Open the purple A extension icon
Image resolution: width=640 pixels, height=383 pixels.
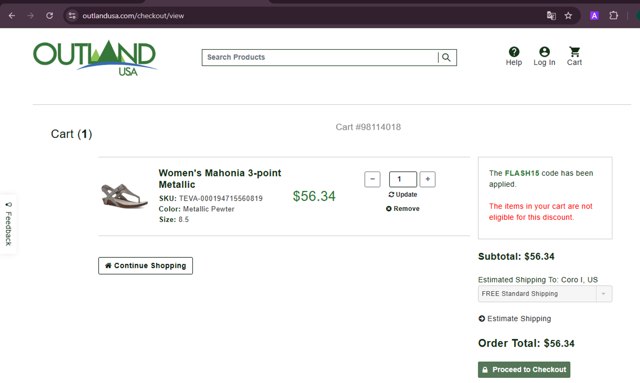594,16
